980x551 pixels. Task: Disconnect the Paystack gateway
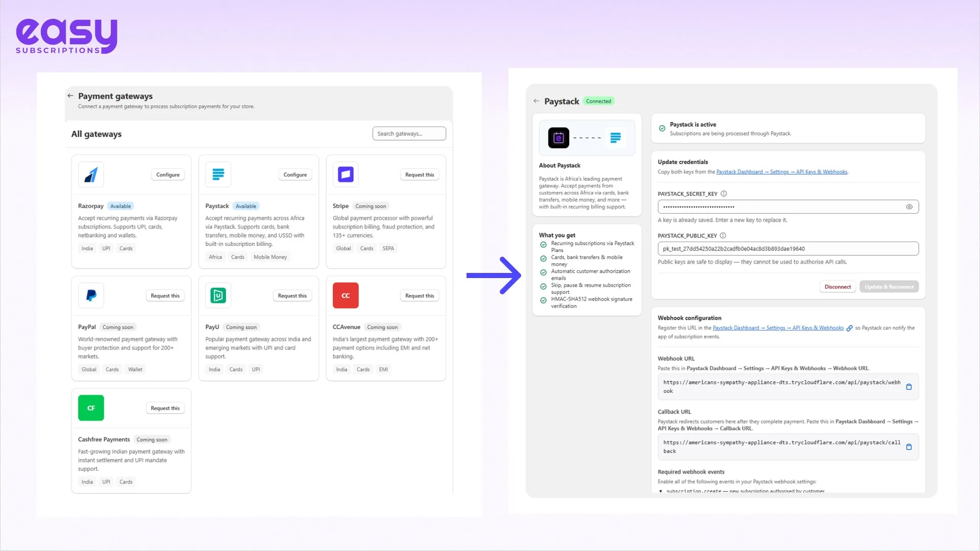pos(838,287)
